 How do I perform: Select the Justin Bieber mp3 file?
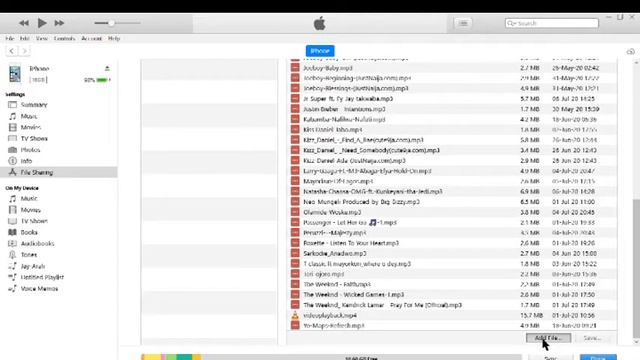pos(453,109)
